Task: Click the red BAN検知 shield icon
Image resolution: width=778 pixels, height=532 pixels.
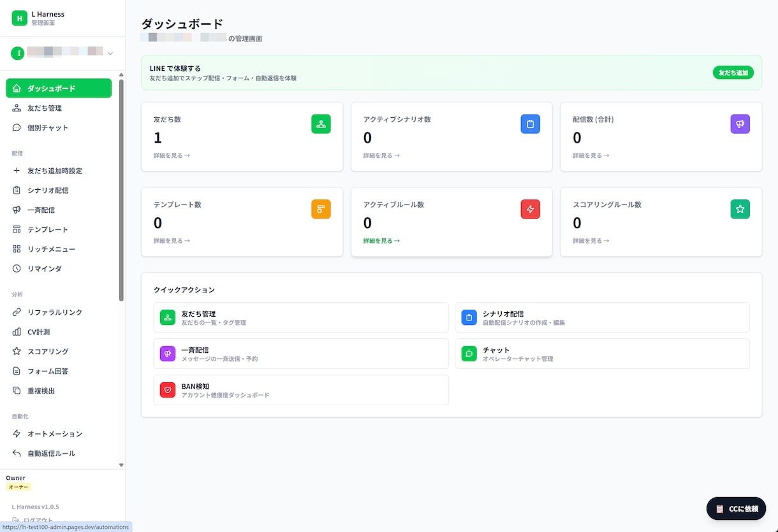Action: coord(168,390)
